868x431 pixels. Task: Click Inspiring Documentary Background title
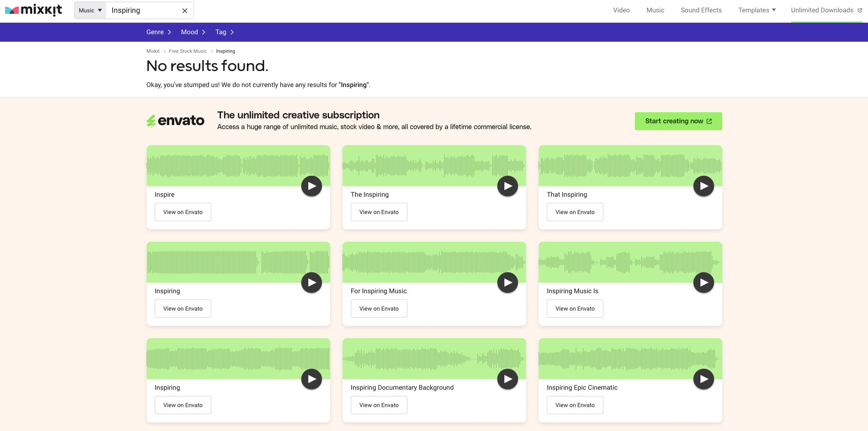(x=402, y=388)
